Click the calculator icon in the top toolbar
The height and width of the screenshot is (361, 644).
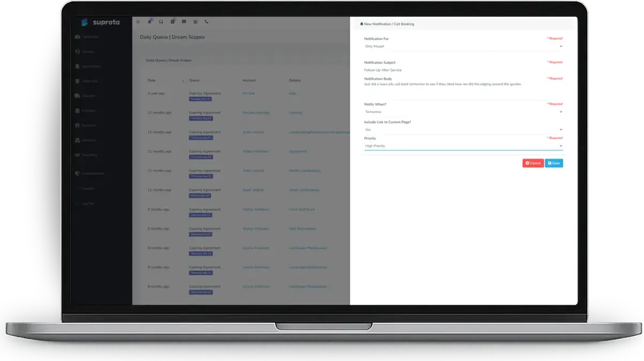pos(195,22)
